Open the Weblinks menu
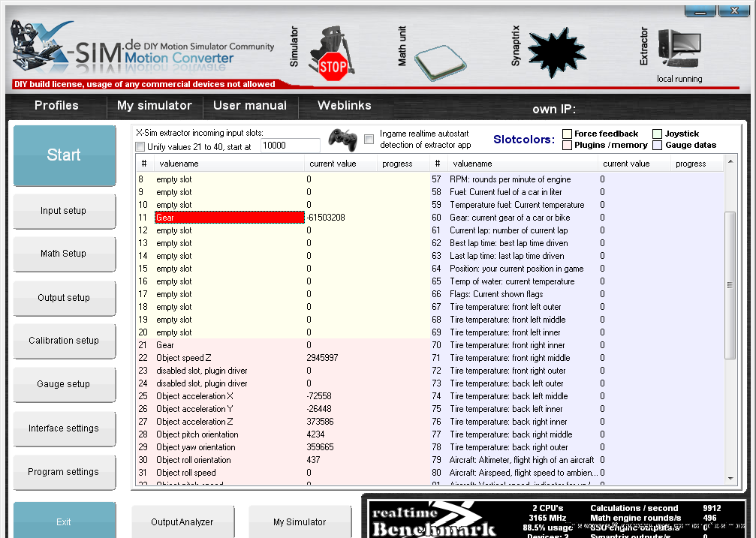Screen dimensions: 756x538 click(x=344, y=106)
